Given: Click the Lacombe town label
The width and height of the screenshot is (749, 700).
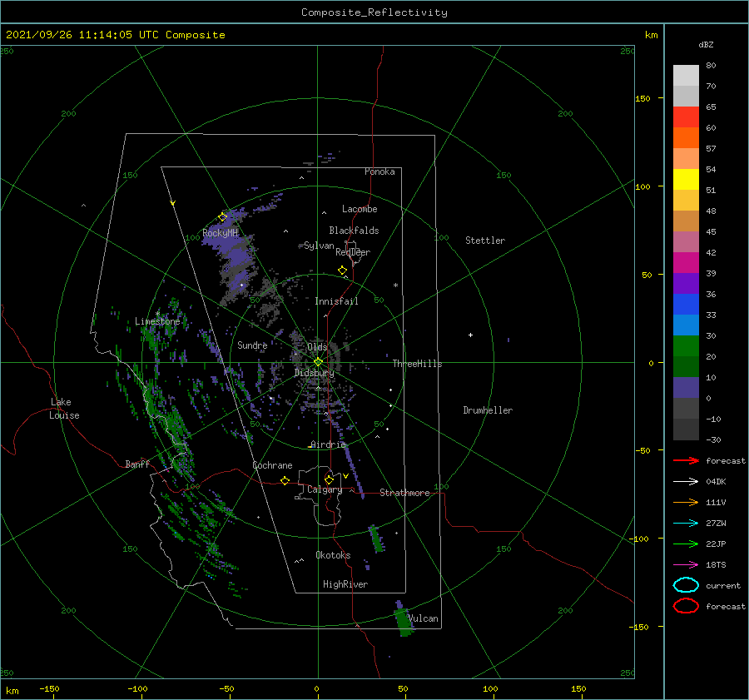Looking at the screenshot, I should (360, 209).
